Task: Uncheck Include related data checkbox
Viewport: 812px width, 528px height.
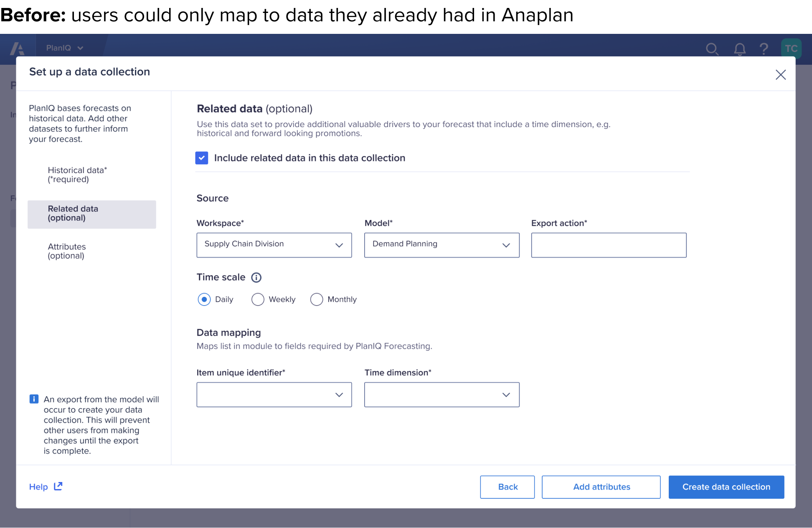Action: coord(202,158)
